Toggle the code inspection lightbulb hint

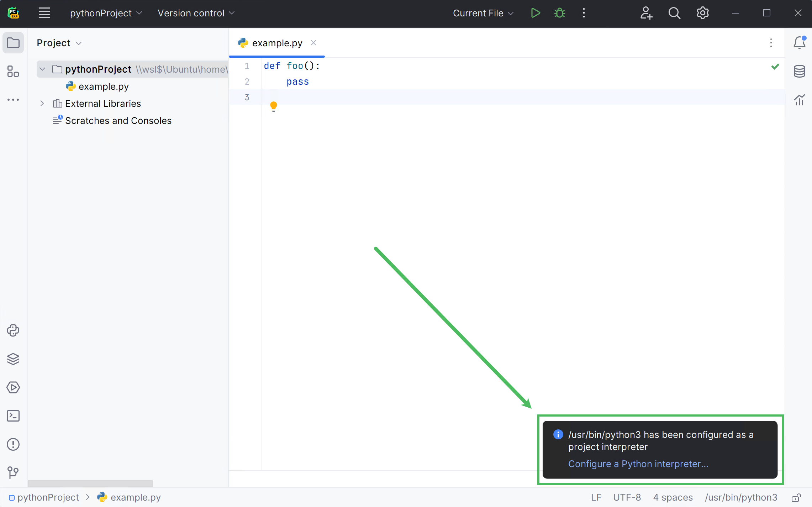coord(273,106)
